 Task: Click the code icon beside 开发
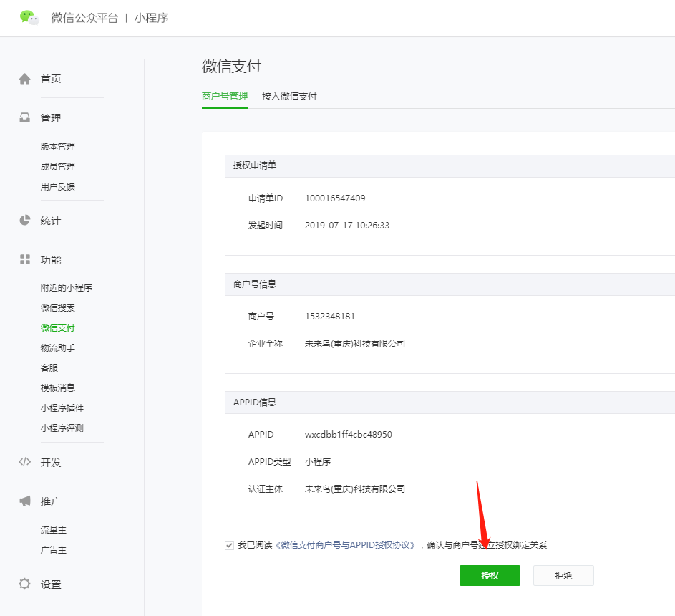pos(25,462)
